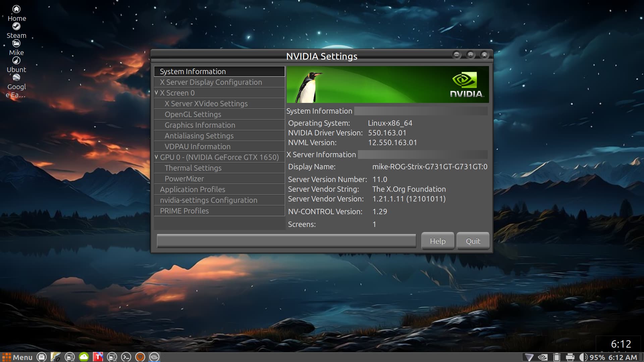The image size is (644, 362).
Task: Open Thermal Settings page
Action: 193,168
